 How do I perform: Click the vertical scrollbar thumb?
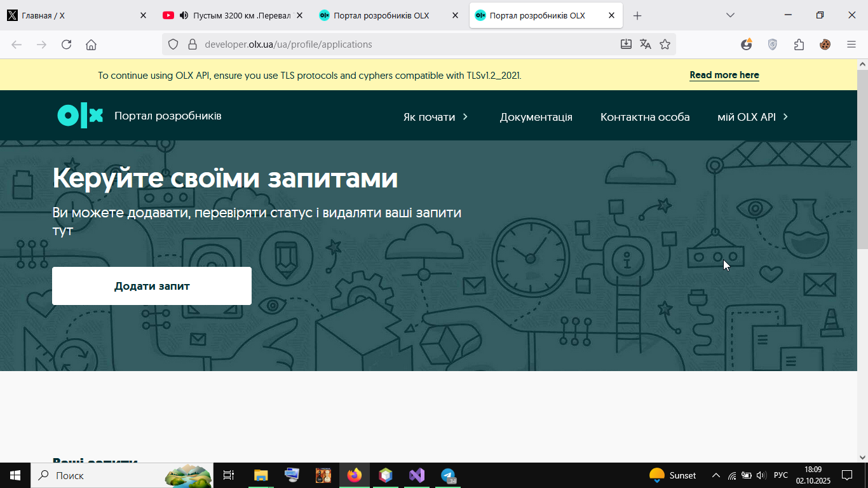[x=862, y=159]
